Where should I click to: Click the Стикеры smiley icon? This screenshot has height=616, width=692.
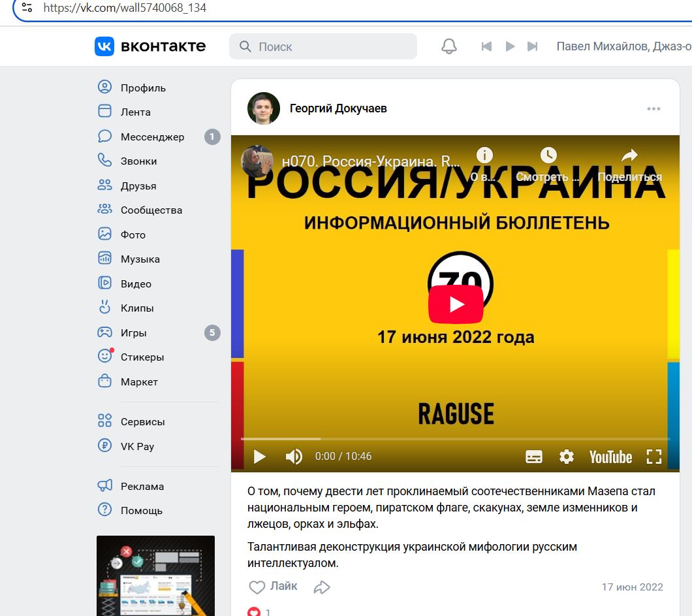(104, 356)
